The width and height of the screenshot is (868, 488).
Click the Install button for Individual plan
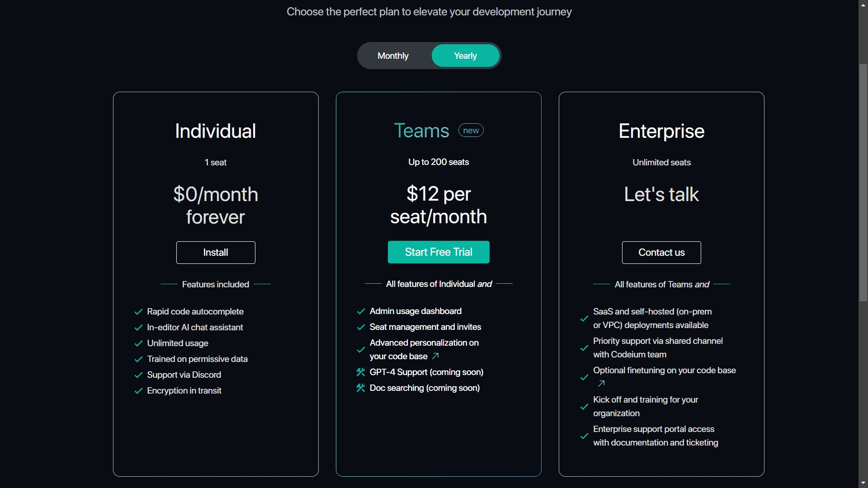pos(216,253)
